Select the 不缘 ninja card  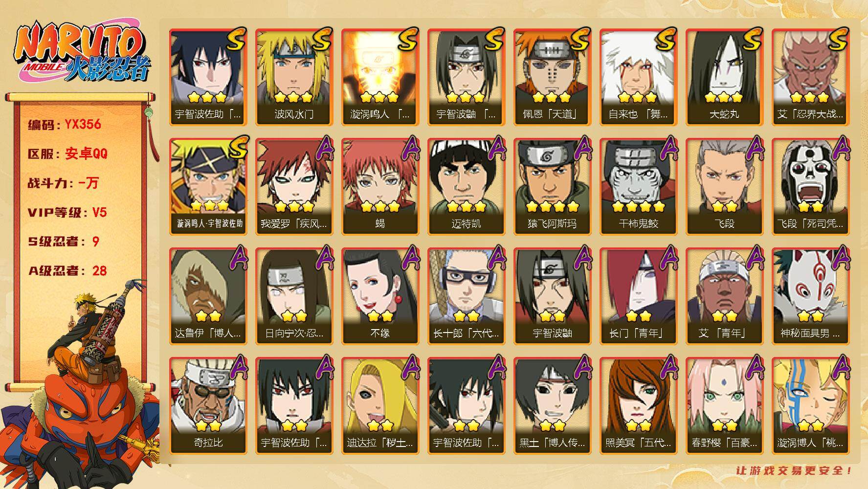coord(380,296)
